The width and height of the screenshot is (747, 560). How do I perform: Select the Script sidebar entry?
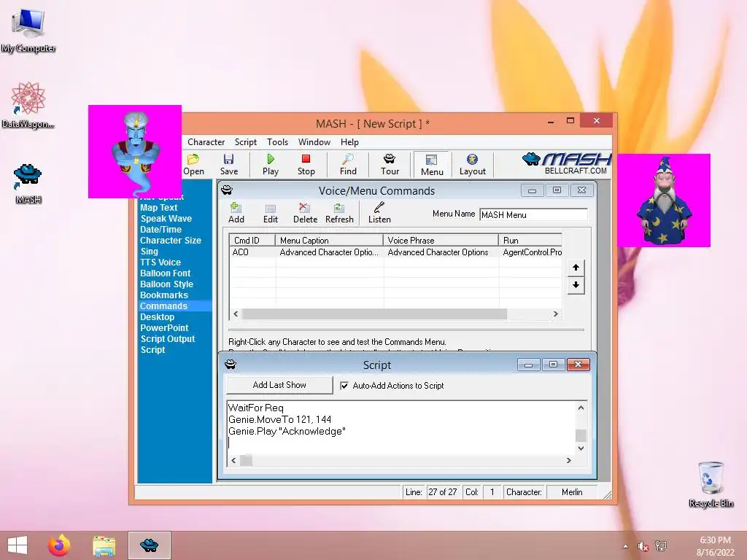[153, 350]
